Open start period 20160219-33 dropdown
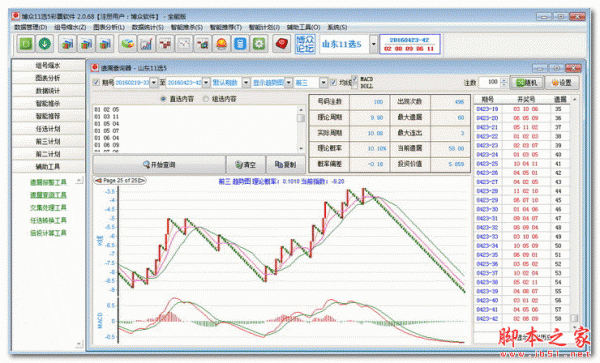The image size is (600, 363). (154, 83)
